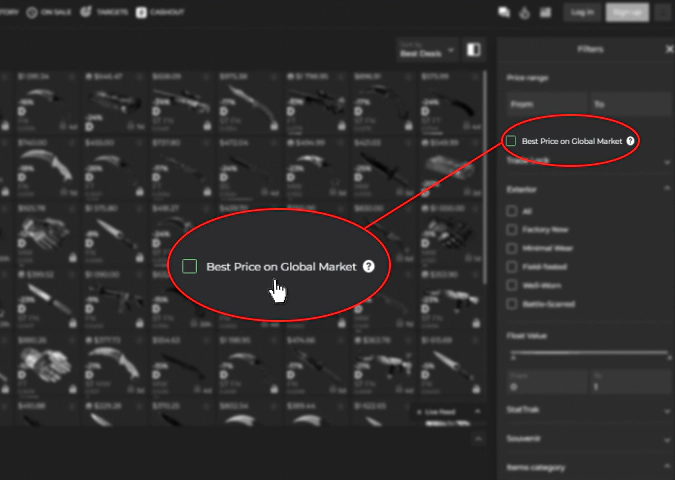The height and width of the screenshot is (480, 675).
Task: Close the Filters panel
Action: point(669,49)
